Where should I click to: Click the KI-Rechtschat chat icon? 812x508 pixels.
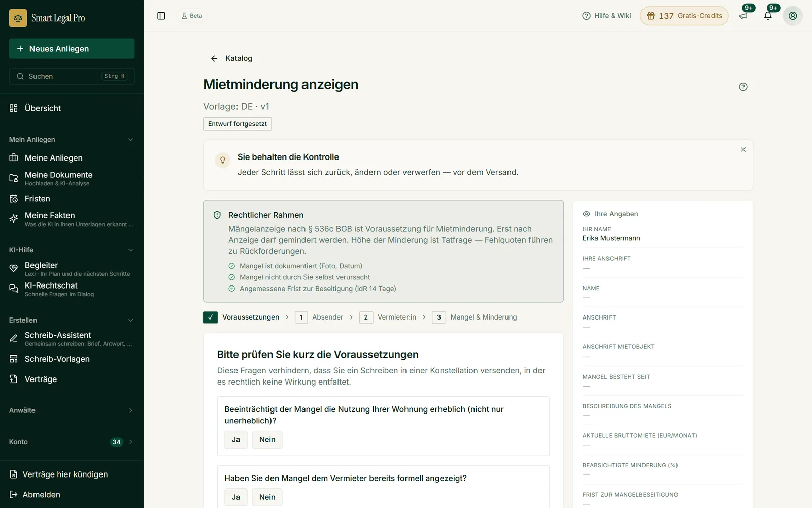click(14, 289)
